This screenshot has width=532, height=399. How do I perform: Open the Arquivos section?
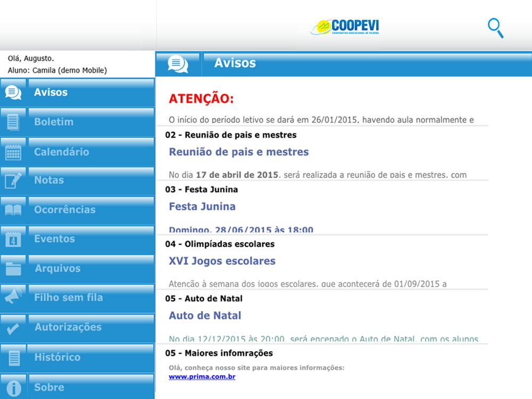click(77, 269)
